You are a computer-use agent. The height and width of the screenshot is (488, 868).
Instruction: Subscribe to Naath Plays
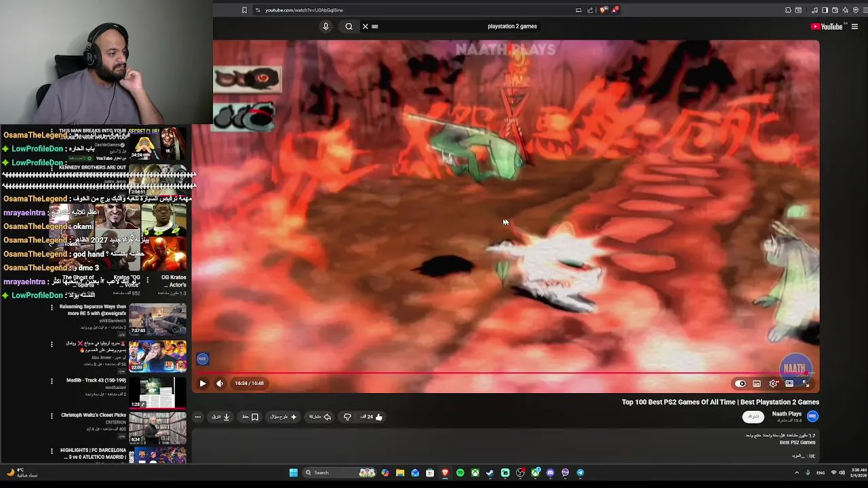[x=753, y=417]
